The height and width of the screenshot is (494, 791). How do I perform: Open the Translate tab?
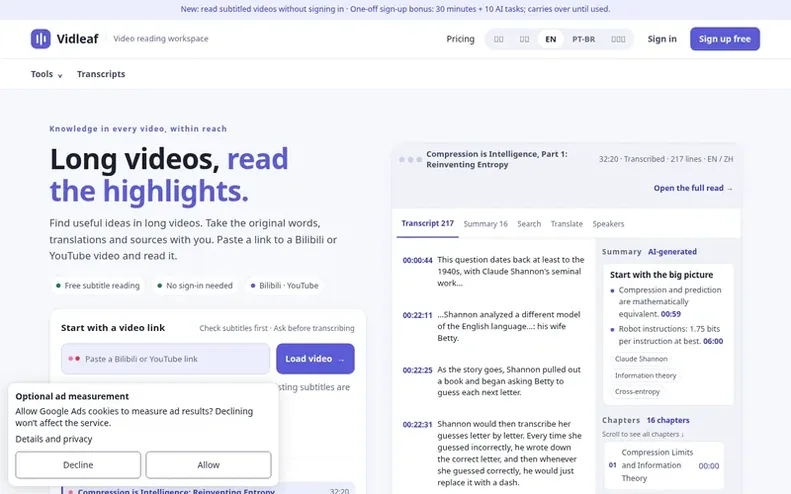[567, 224]
